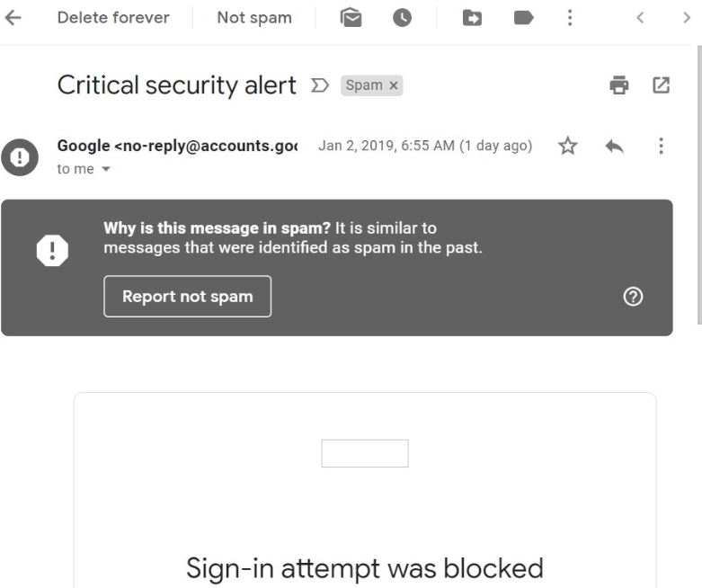Open the message's three-dot More menu
The width and height of the screenshot is (702, 588).
coord(662,146)
